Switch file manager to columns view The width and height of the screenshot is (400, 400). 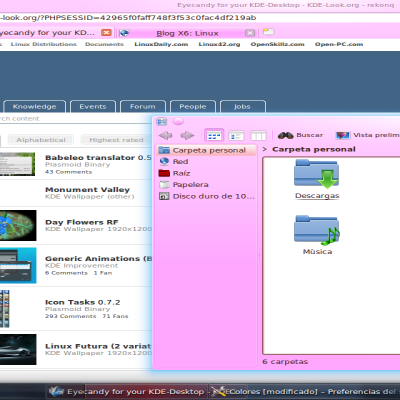(x=258, y=136)
